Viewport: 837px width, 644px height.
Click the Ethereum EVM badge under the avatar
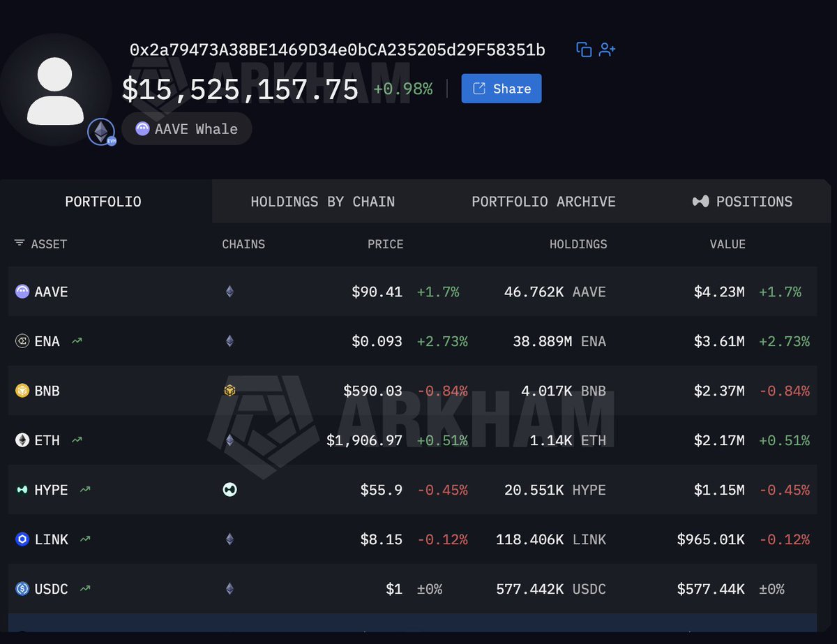pyautogui.click(x=102, y=132)
